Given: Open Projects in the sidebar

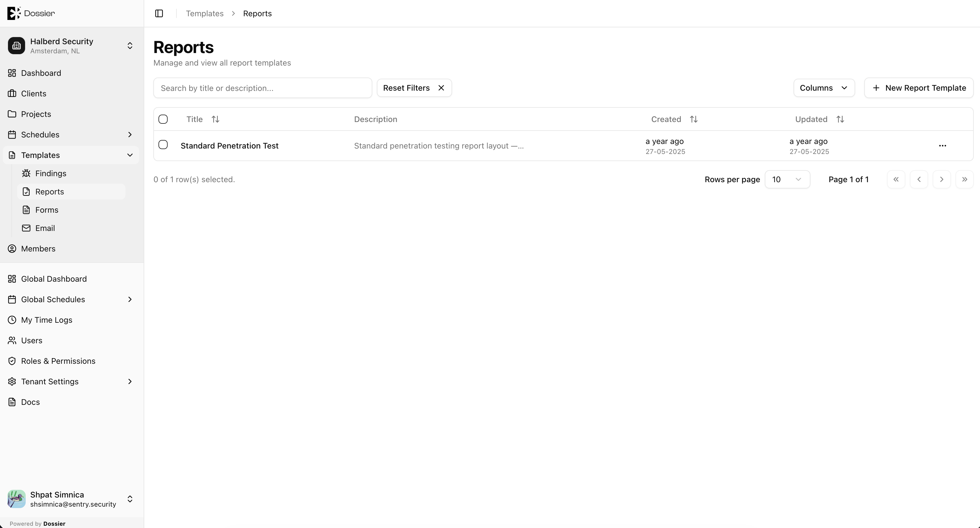Looking at the screenshot, I should pyautogui.click(x=71, y=114).
